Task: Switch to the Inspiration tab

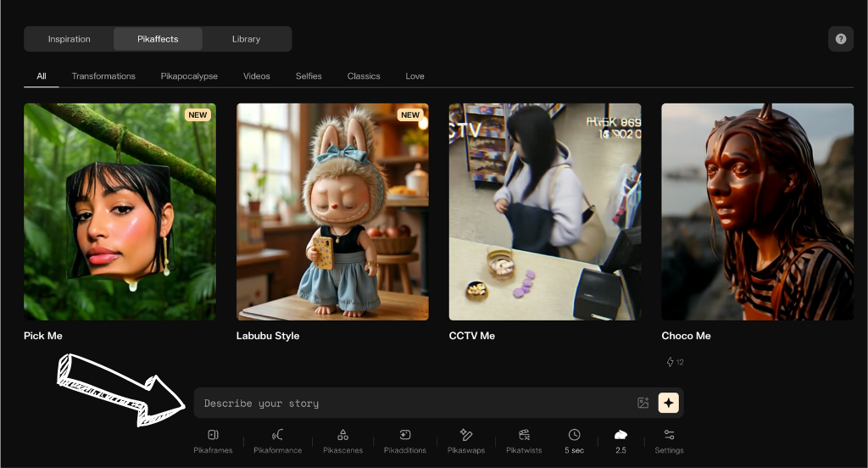Action: tap(70, 39)
